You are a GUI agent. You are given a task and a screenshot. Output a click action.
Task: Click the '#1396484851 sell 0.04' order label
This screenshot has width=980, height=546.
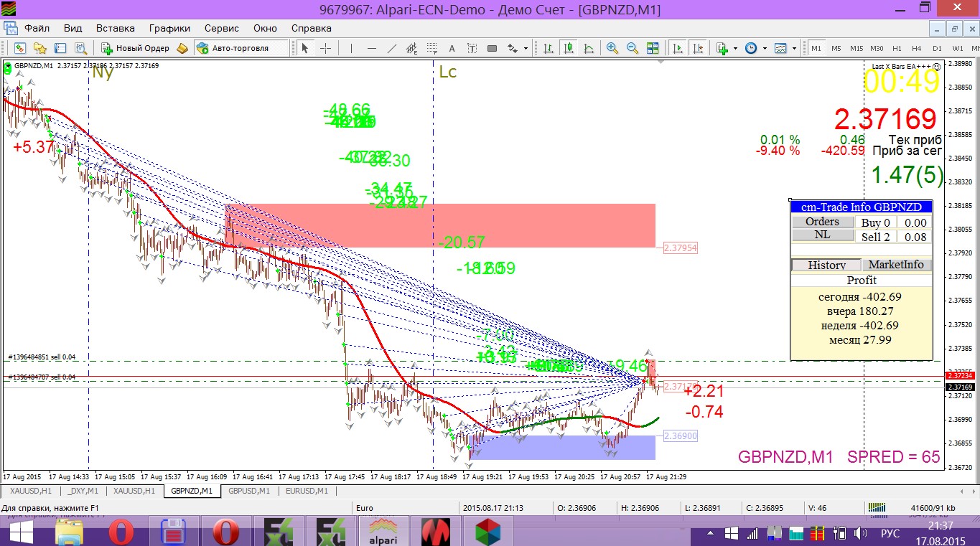click(x=42, y=357)
